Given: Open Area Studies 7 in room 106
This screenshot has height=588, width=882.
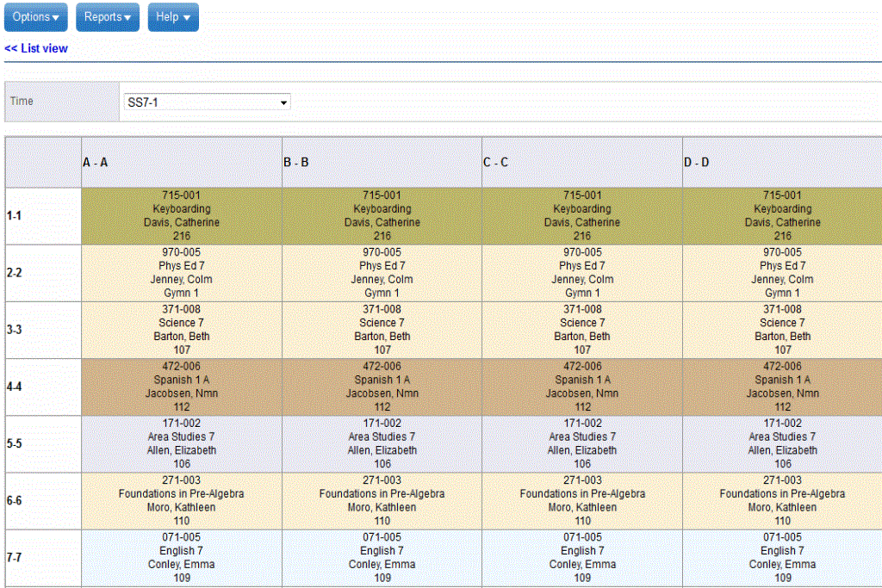Looking at the screenshot, I should tap(181, 443).
